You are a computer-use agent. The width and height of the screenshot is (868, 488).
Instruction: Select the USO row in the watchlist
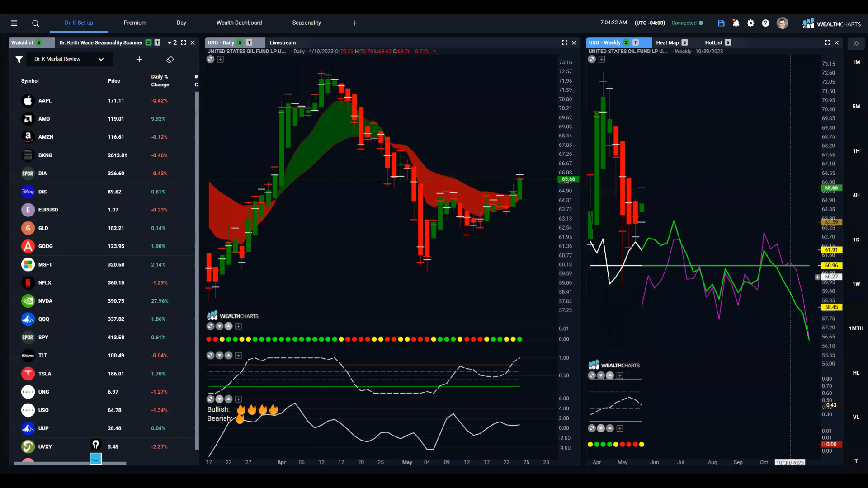(x=104, y=410)
